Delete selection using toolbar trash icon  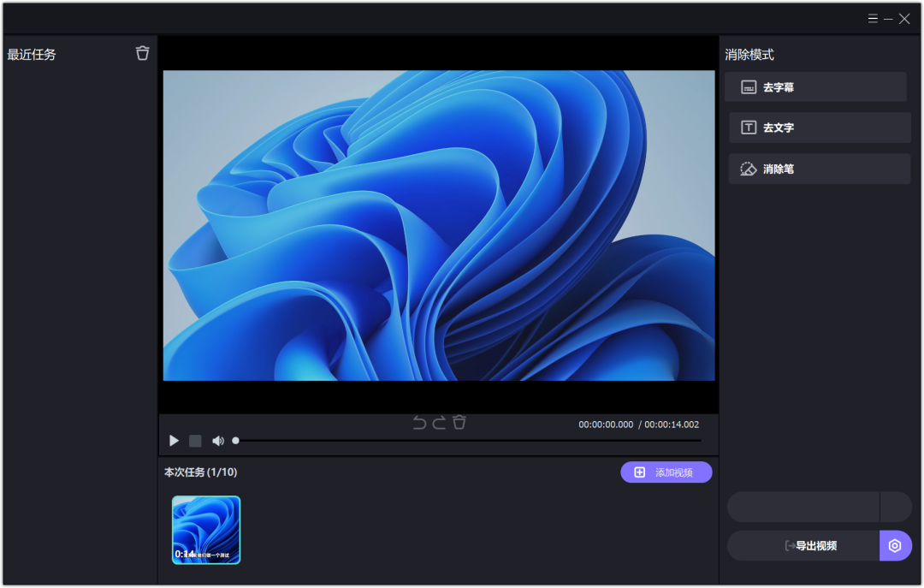pyautogui.click(x=459, y=422)
